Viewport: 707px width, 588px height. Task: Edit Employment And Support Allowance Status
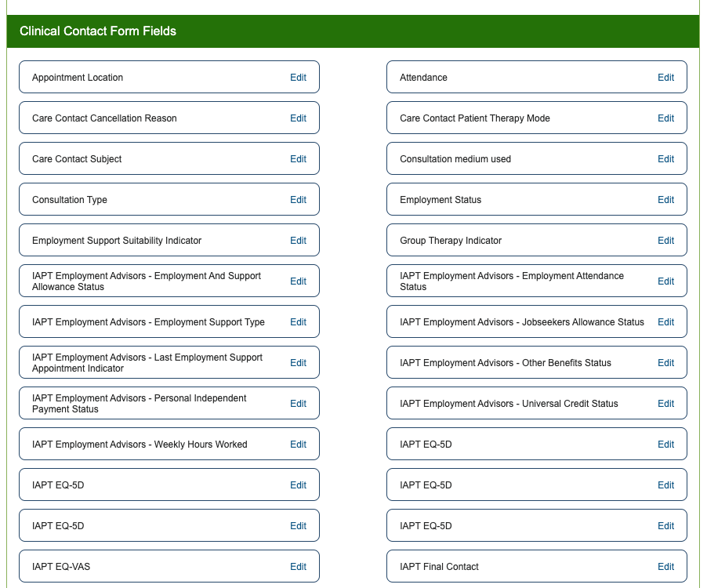(x=298, y=281)
